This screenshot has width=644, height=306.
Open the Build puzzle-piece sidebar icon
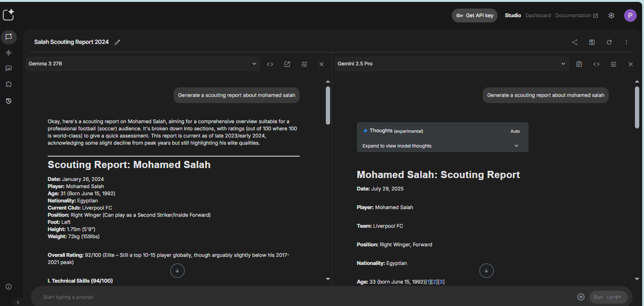[x=9, y=84]
